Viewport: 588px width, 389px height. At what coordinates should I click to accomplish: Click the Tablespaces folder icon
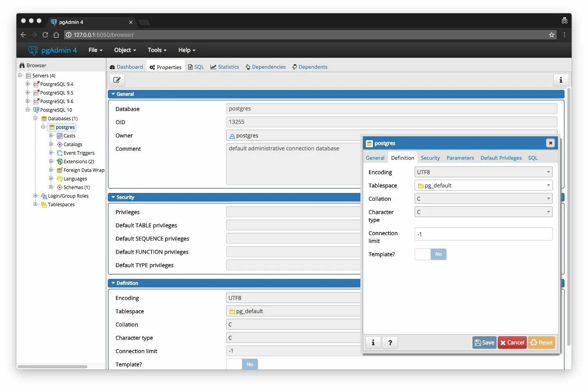[44, 204]
